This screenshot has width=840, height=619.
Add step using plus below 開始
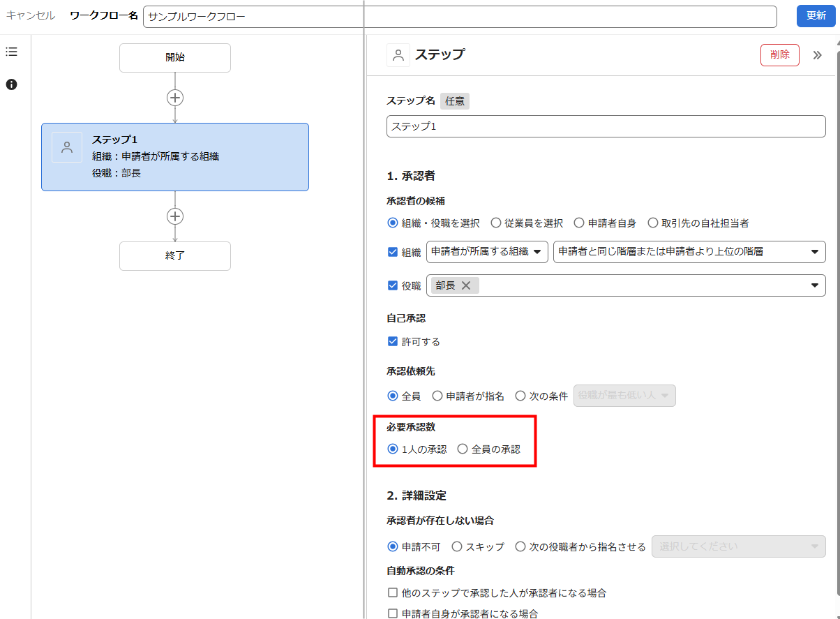tap(175, 98)
